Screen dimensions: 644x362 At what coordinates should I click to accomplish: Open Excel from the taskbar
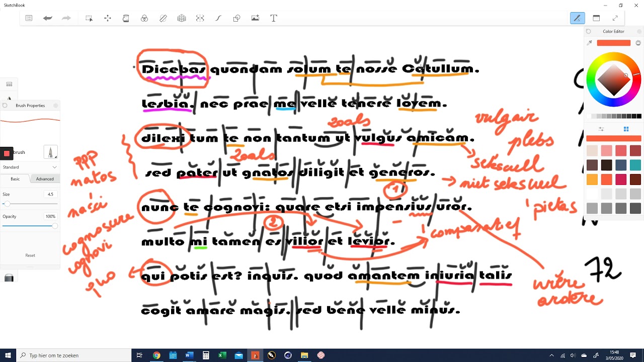(222, 355)
